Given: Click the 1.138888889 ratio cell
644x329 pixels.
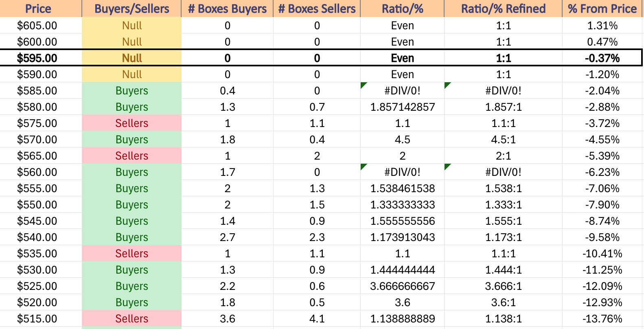Looking at the screenshot, I should point(402,318).
